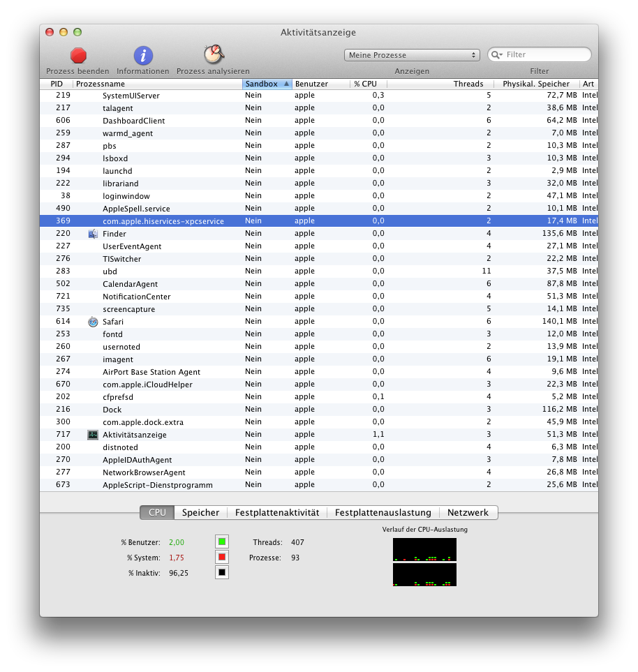Select the usernoted process row
This screenshot has width=638, height=672.
coord(319,347)
